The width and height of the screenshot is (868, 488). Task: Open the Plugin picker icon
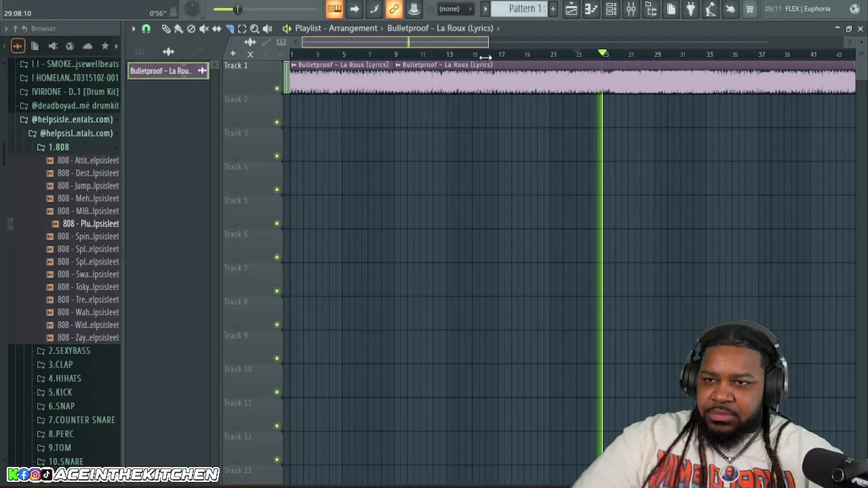click(x=651, y=9)
